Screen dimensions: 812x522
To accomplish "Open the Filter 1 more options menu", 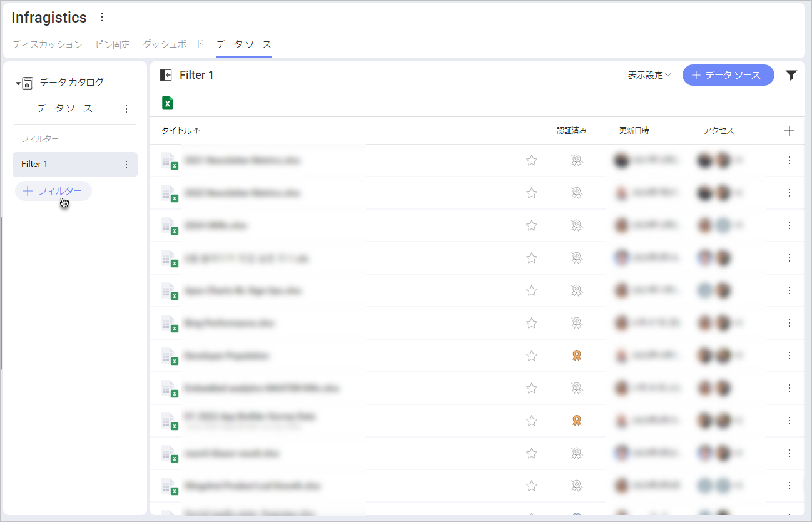I will [x=126, y=165].
